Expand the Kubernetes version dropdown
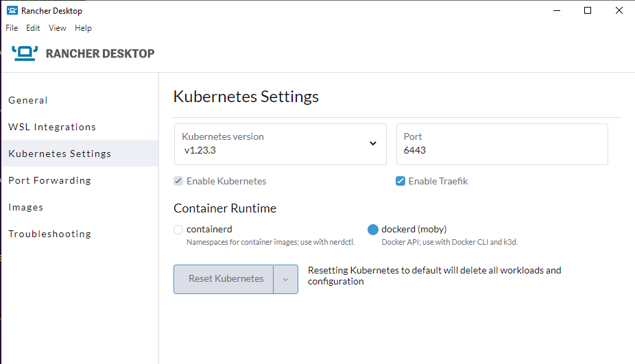Image resolution: width=635 pixels, height=364 pixels. pos(280,144)
